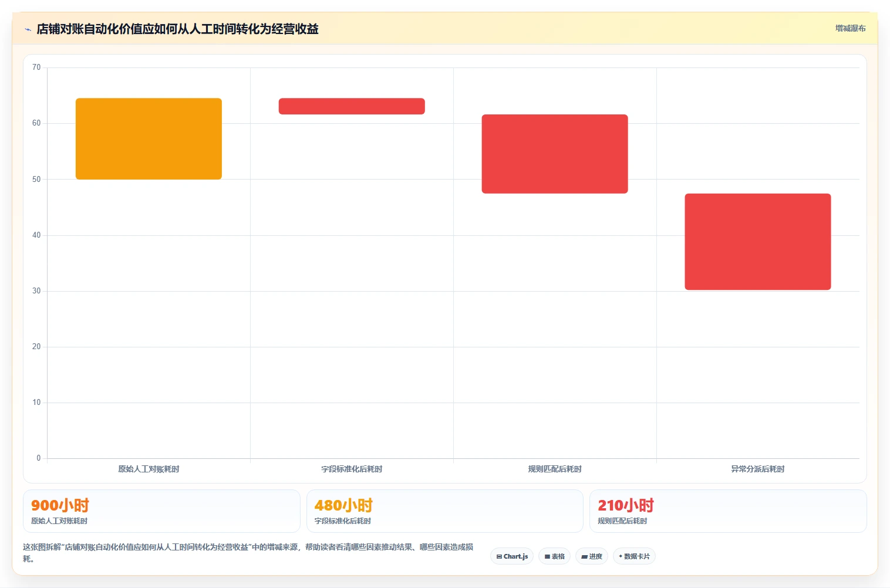Click the 进度 tag pill
This screenshot has height=588, width=890.
tap(592, 556)
